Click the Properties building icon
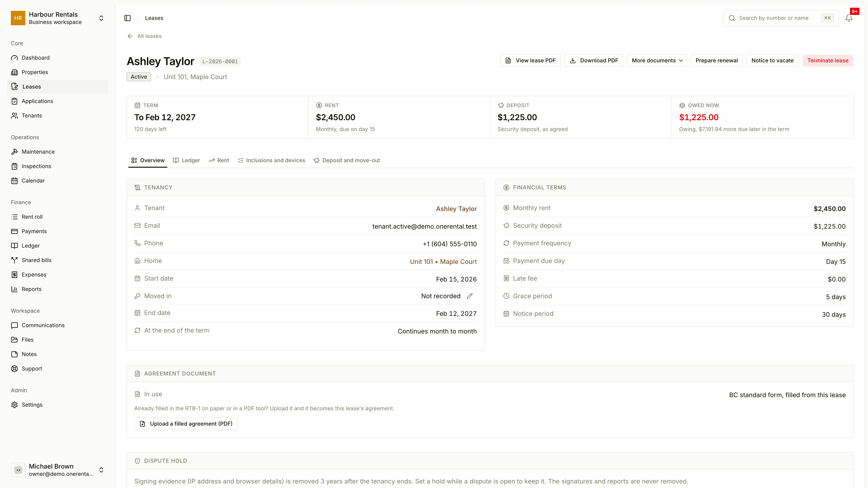The image size is (868, 488). (x=14, y=72)
